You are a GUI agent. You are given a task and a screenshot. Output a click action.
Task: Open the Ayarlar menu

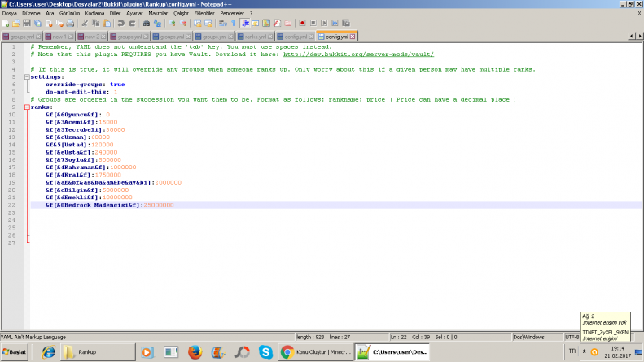pyautogui.click(x=134, y=13)
